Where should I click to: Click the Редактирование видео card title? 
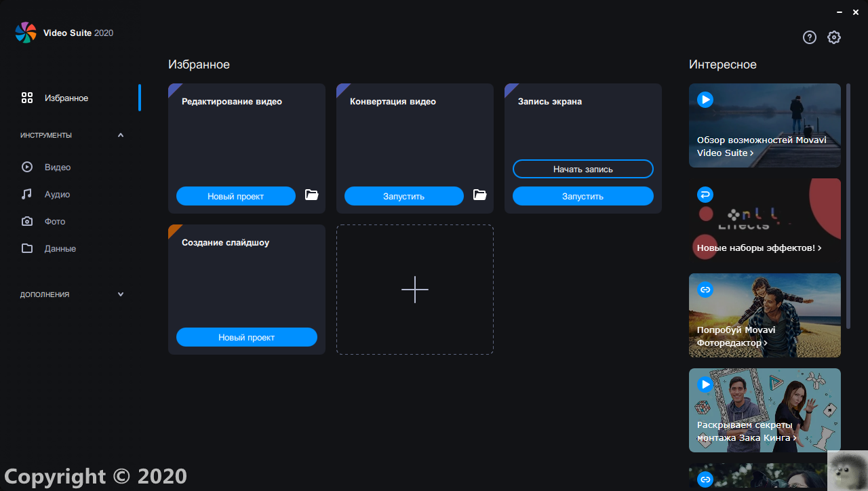coord(232,102)
